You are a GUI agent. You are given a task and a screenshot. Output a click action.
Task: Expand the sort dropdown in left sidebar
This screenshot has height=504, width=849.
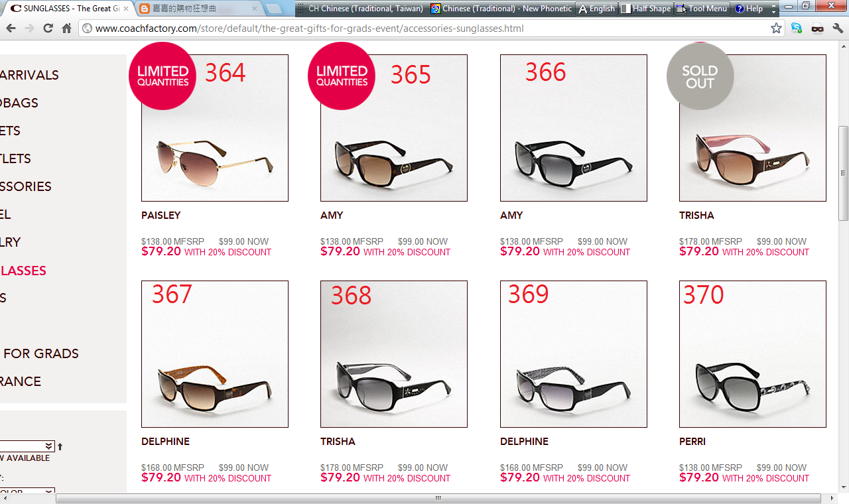(27, 446)
